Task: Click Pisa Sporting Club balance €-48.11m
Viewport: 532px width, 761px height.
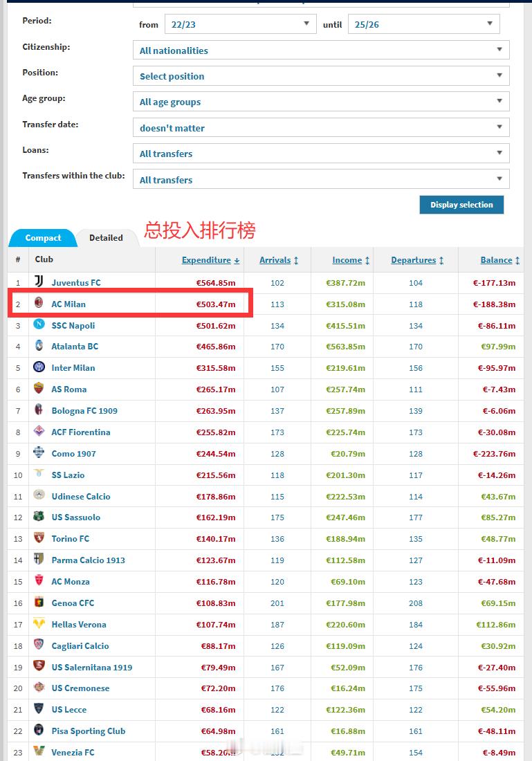Action: tap(497, 731)
